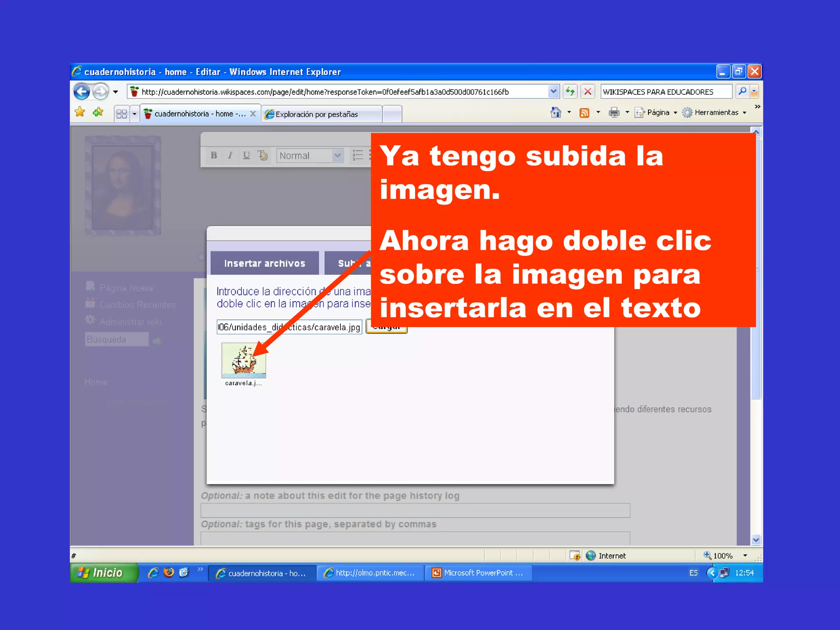The image size is (840, 630).
Task: Stop loading with the red X icon
Action: pos(588,91)
